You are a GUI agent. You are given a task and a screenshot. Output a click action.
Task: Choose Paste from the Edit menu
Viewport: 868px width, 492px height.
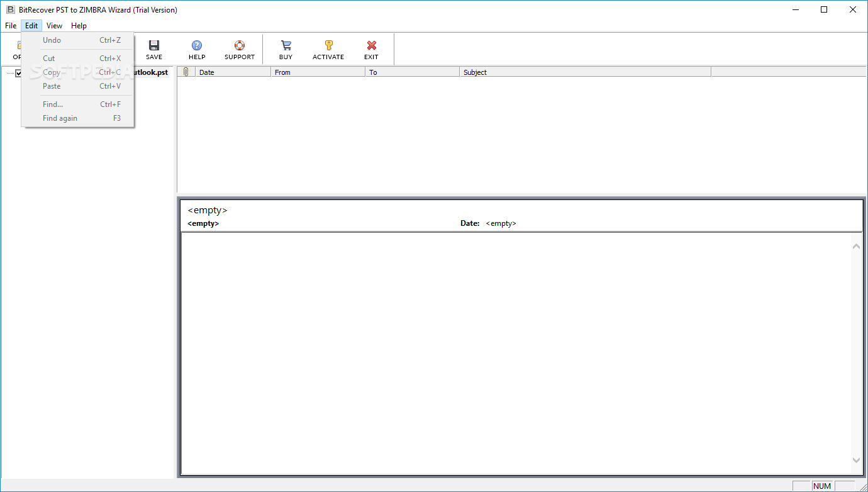(77, 86)
